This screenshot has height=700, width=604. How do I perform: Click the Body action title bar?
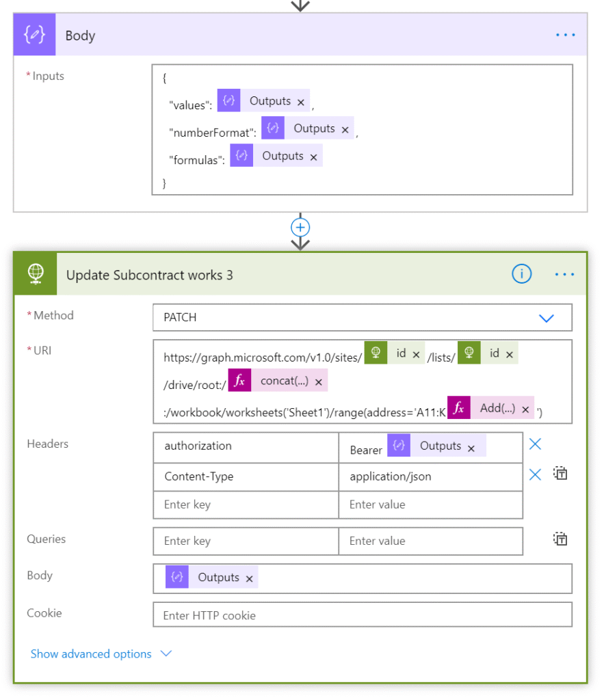click(x=300, y=35)
